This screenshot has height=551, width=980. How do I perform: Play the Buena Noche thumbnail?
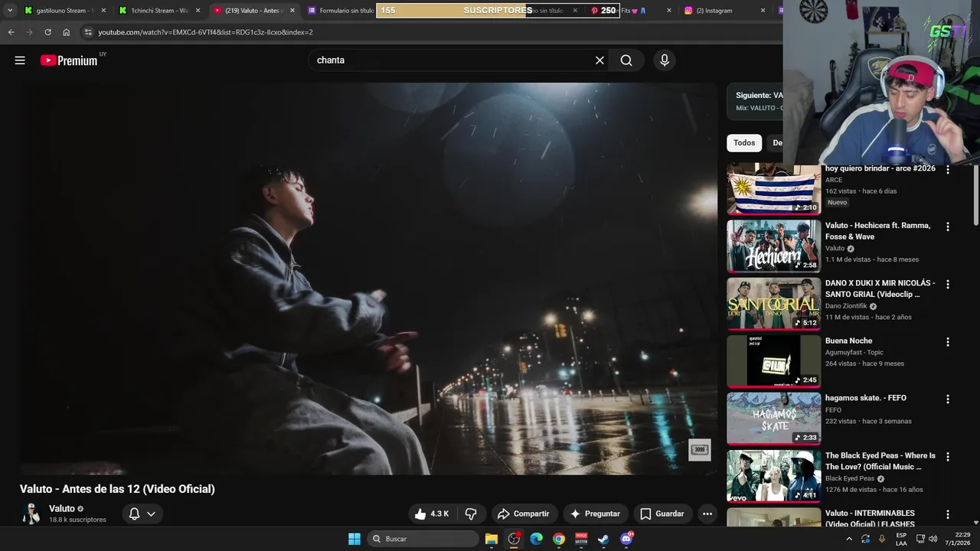pyautogui.click(x=773, y=360)
